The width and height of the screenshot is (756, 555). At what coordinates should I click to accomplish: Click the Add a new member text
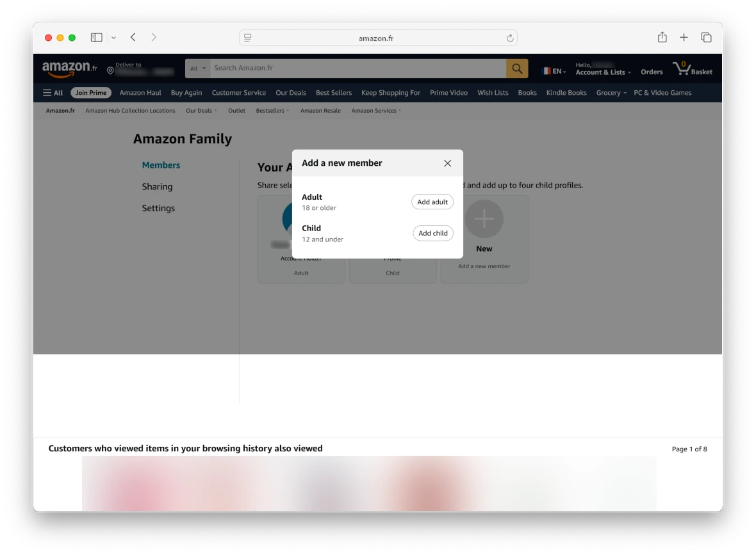click(x=484, y=266)
